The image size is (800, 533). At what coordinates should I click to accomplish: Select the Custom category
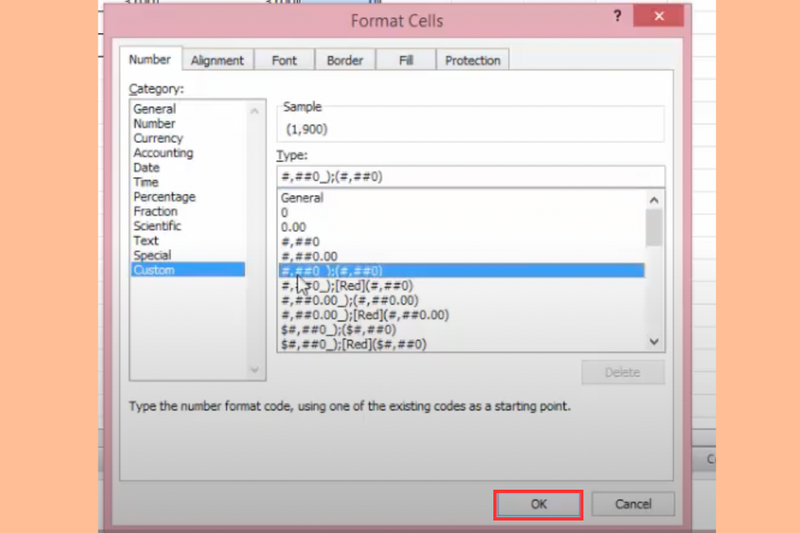[x=188, y=270]
